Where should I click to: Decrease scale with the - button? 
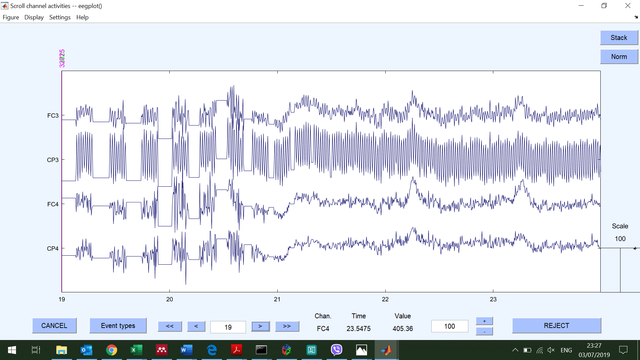(484, 331)
